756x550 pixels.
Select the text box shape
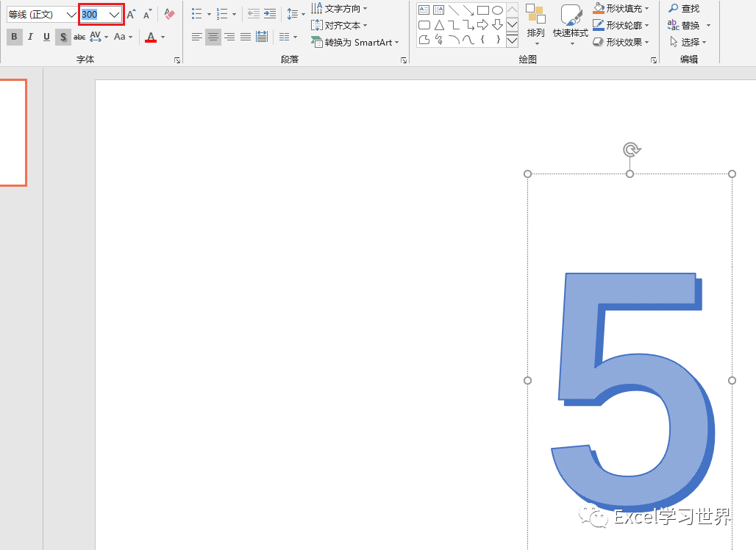(x=424, y=10)
